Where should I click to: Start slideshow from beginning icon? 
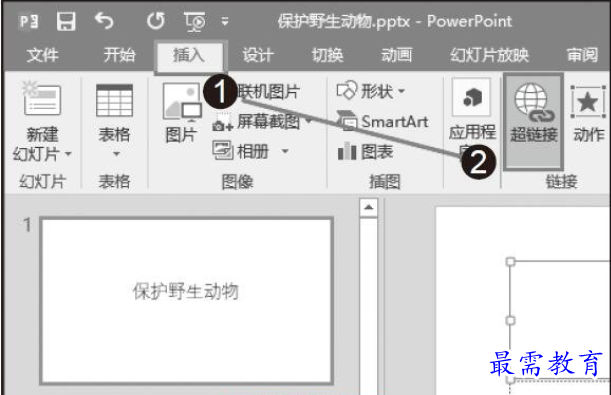click(194, 21)
